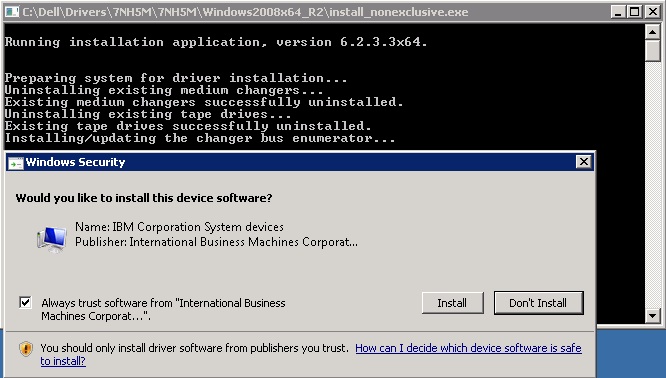Click 'Existing medium changers successfully uninstalled' line
This screenshot has width=666, height=378.
click(x=204, y=102)
